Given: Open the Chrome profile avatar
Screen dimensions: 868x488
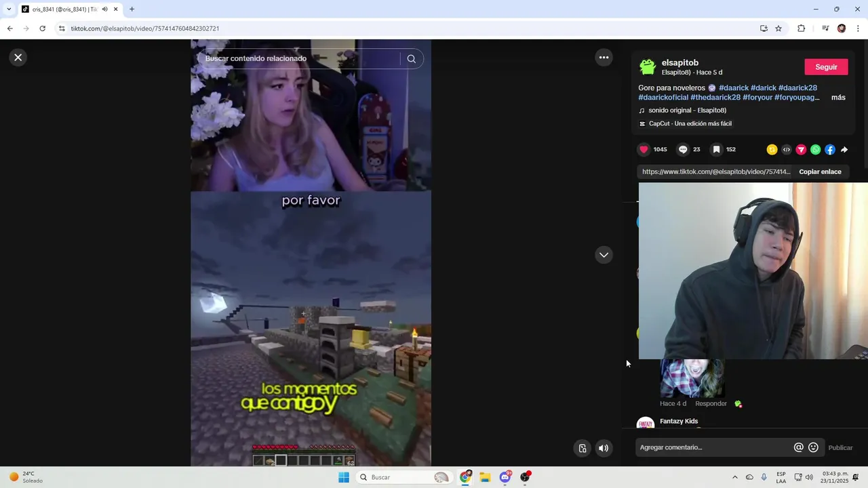Looking at the screenshot, I should pos(842,28).
